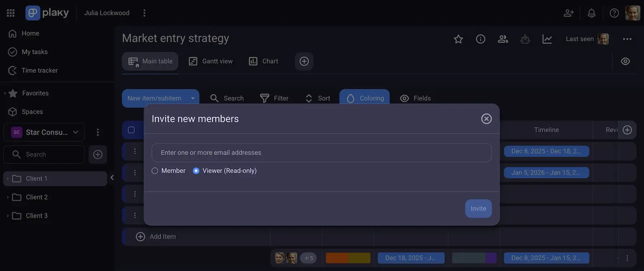
Task: Open the Jan 5, 2026 - Jan 15 timeline cell
Action: pyautogui.click(x=546, y=173)
